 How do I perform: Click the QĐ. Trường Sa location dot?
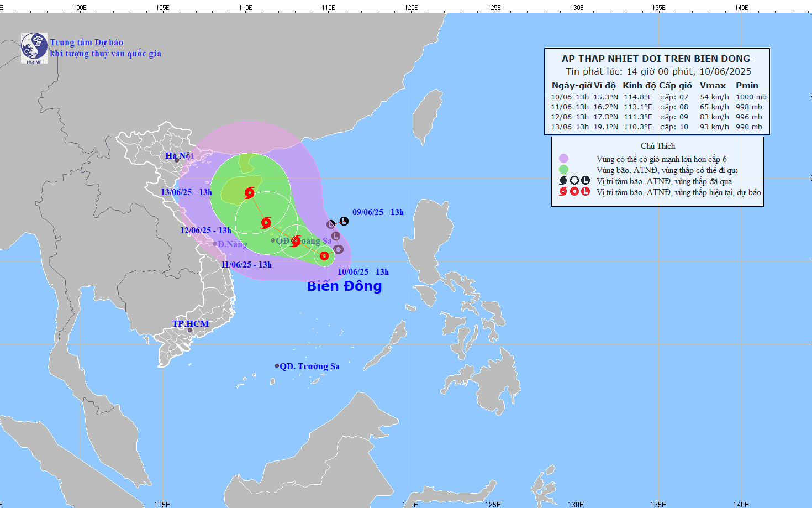tap(277, 366)
